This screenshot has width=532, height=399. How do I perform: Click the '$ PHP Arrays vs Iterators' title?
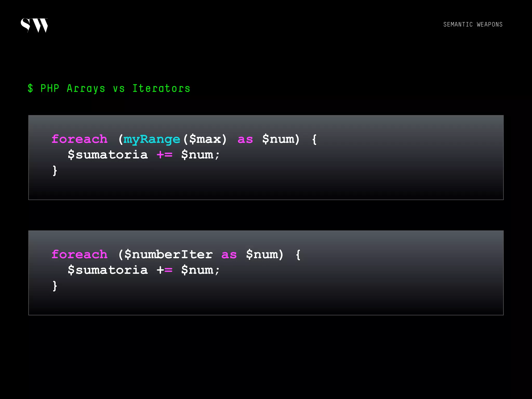pyautogui.click(x=109, y=88)
